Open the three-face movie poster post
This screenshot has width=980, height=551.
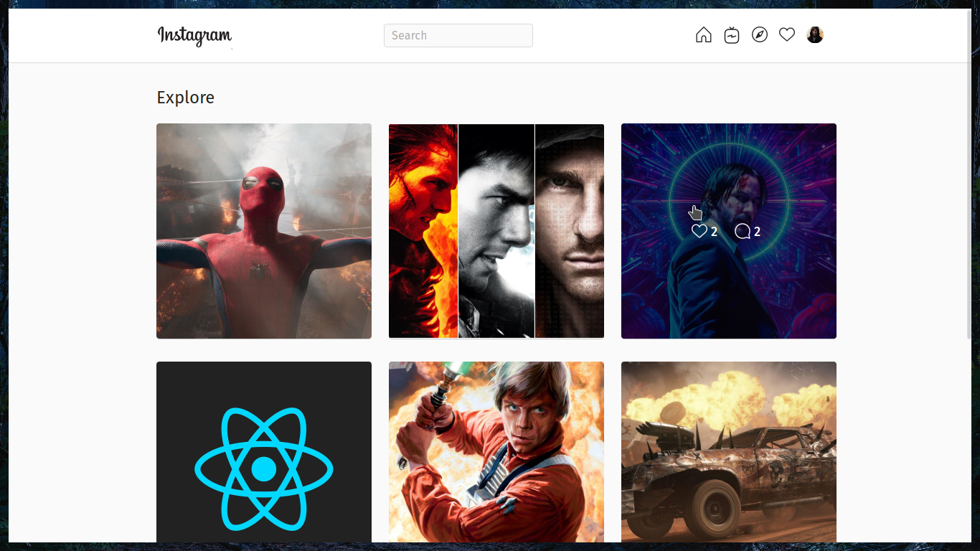(496, 231)
